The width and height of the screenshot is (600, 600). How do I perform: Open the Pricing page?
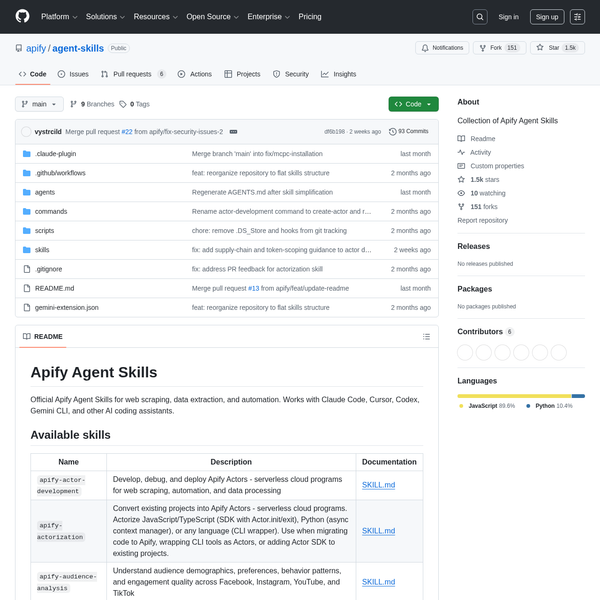pyautogui.click(x=310, y=17)
